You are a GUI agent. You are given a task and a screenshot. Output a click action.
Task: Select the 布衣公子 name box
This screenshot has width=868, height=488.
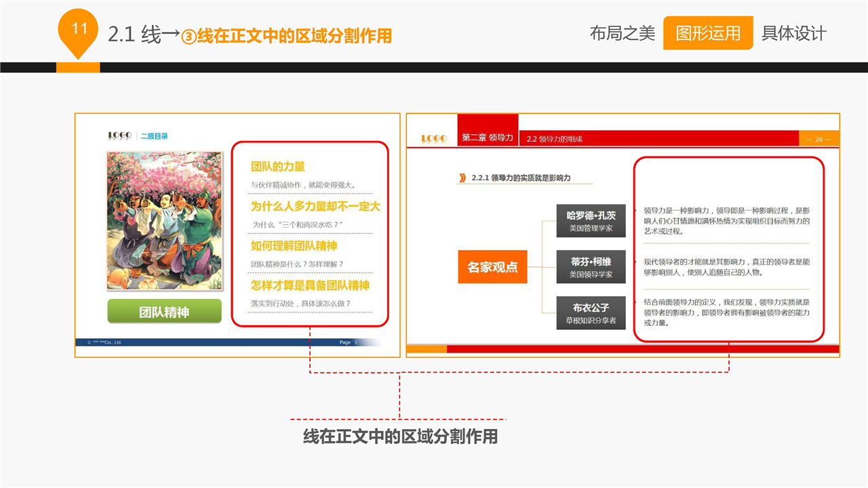tap(591, 313)
